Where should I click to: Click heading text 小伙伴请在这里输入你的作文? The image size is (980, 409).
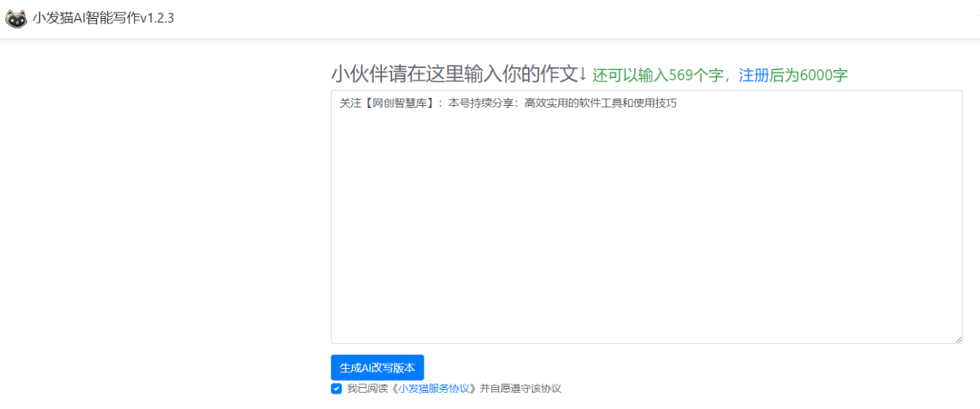453,74
